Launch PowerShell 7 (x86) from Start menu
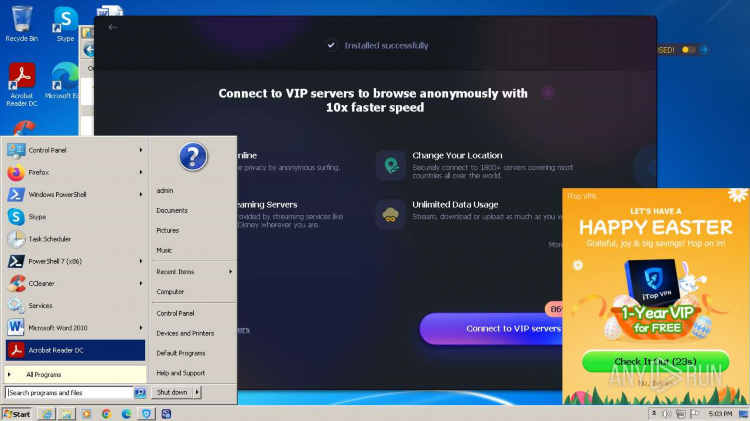Screen dimensions: 750x421 [75, 261]
